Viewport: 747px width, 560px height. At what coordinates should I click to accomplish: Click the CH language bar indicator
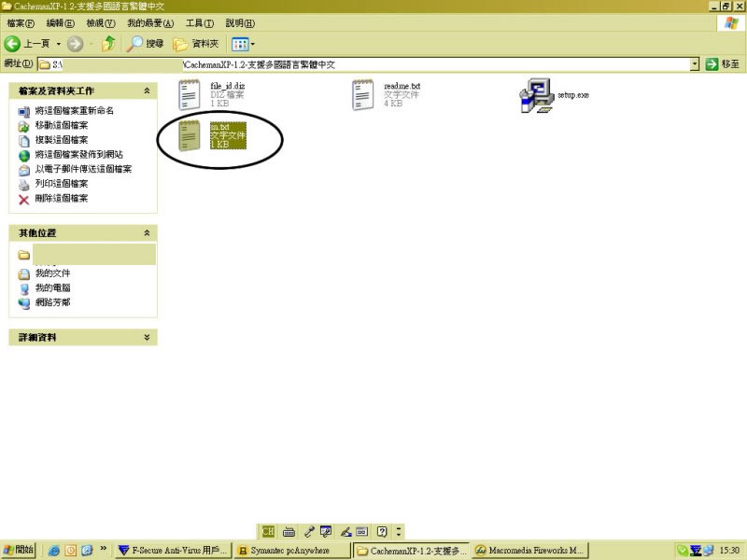point(268,531)
